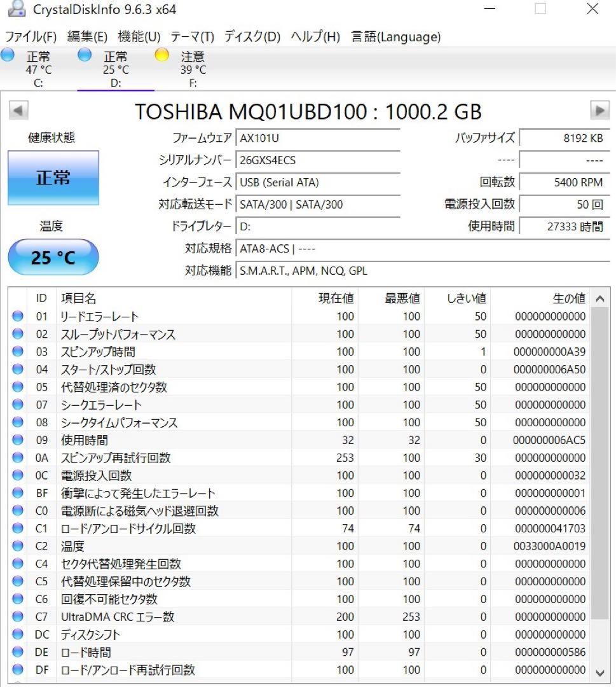Select raw value 0033000A0019 in 温度 row
Viewport: 616px width, 687px height.
549,546
